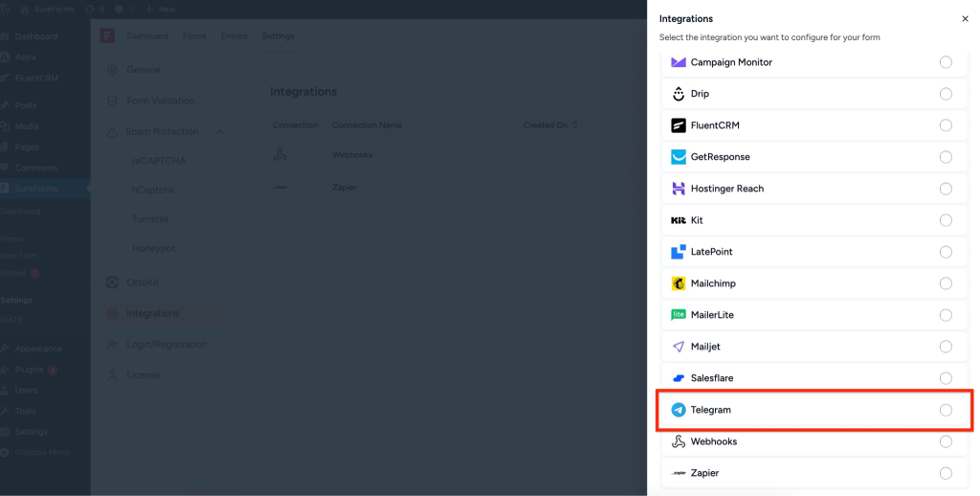Click the Hostinger Reach logo icon
This screenshot has width=980, height=496.
click(679, 189)
